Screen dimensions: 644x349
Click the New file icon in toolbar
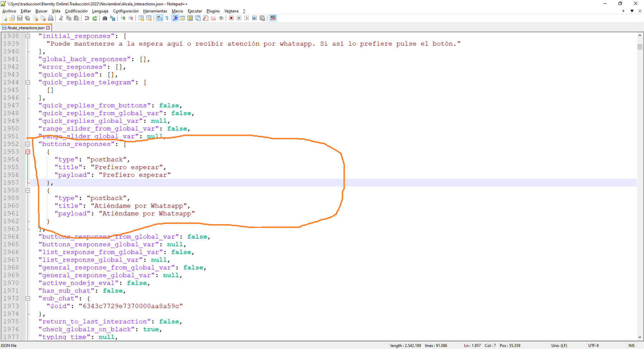(x=5, y=18)
